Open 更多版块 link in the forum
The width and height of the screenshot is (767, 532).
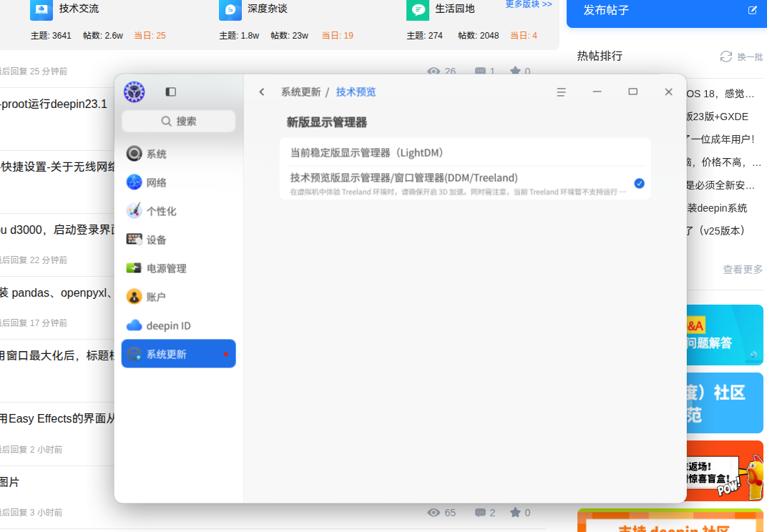coord(529,4)
